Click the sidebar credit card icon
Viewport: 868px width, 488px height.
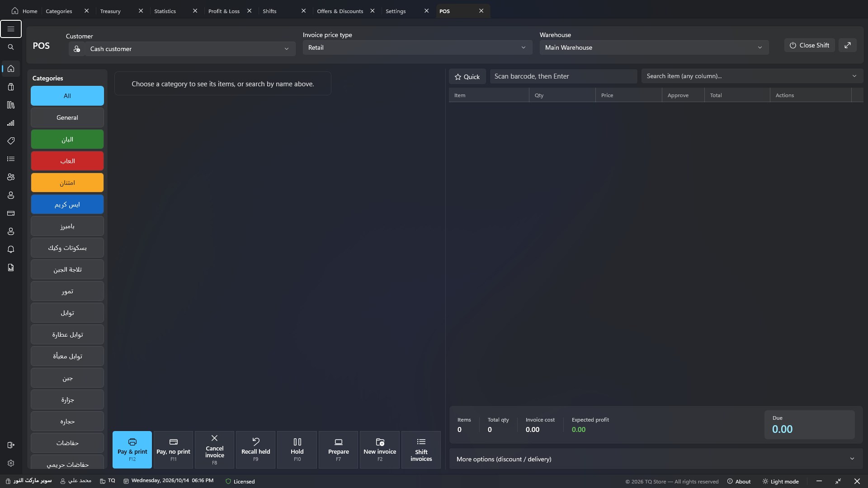click(x=11, y=213)
